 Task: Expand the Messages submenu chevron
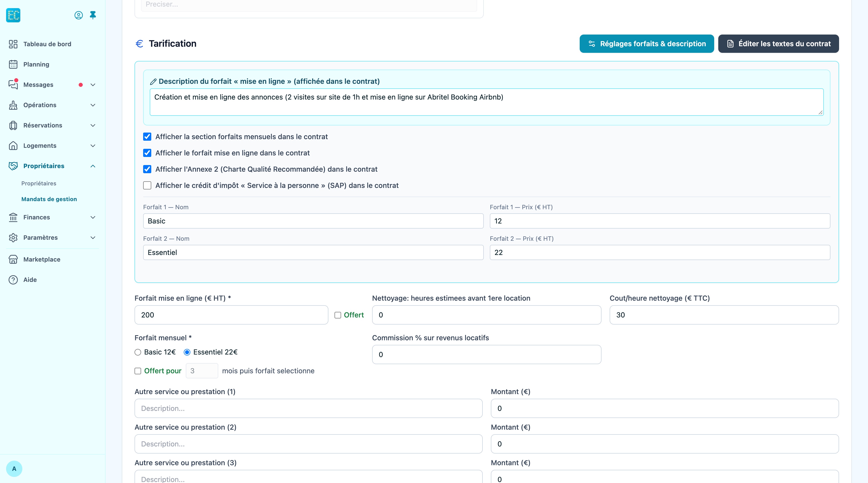click(93, 85)
